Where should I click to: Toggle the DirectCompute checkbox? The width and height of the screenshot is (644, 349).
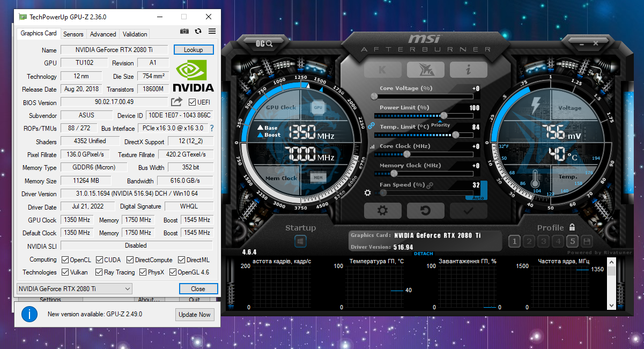pos(130,259)
